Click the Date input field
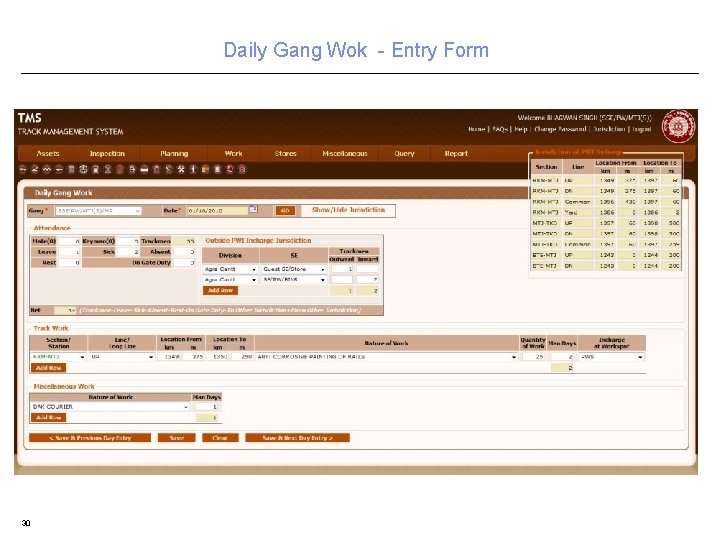The image size is (720, 540). [217, 210]
